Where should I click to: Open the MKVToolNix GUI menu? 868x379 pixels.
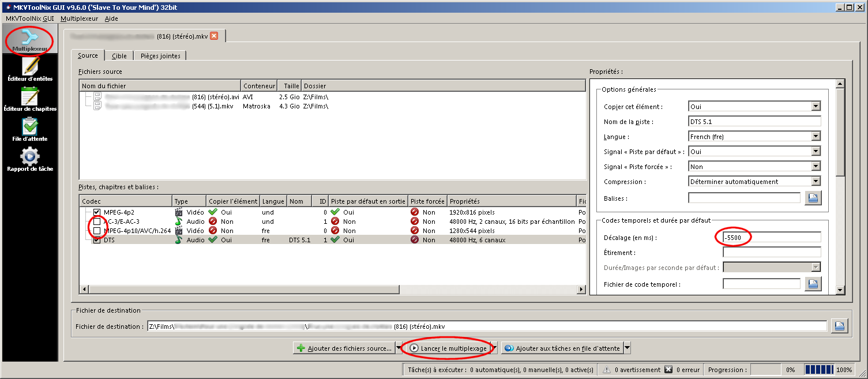(x=29, y=18)
